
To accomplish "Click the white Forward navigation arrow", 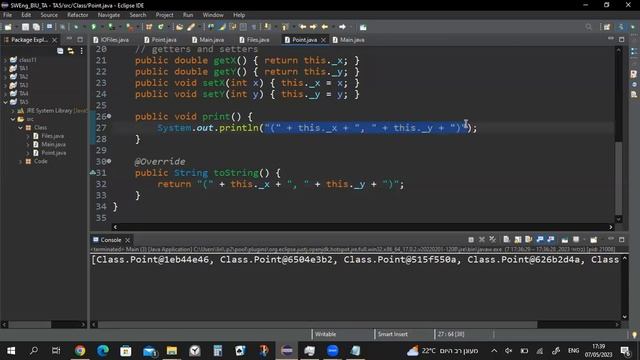I will click(x=342, y=27).
